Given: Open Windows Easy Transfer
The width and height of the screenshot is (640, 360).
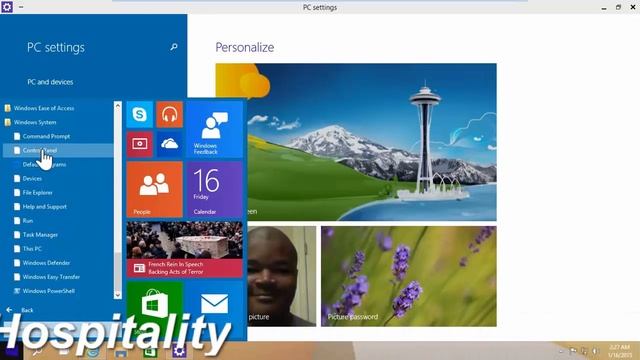Looking at the screenshot, I should (51, 277).
